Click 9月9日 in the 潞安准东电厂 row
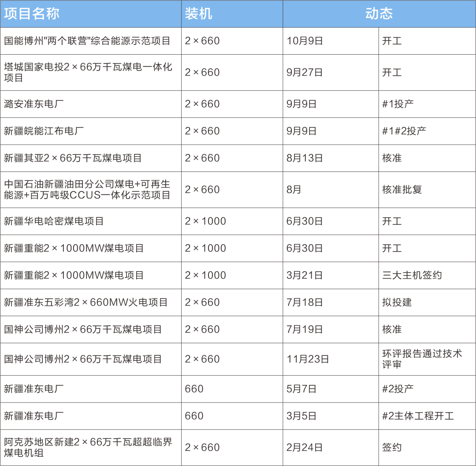476x466 pixels. [331, 104]
